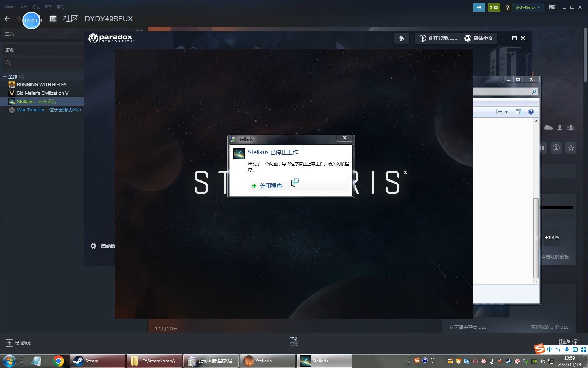Open the Steam menu
This screenshot has height=368, width=588.
coord(9,7)
